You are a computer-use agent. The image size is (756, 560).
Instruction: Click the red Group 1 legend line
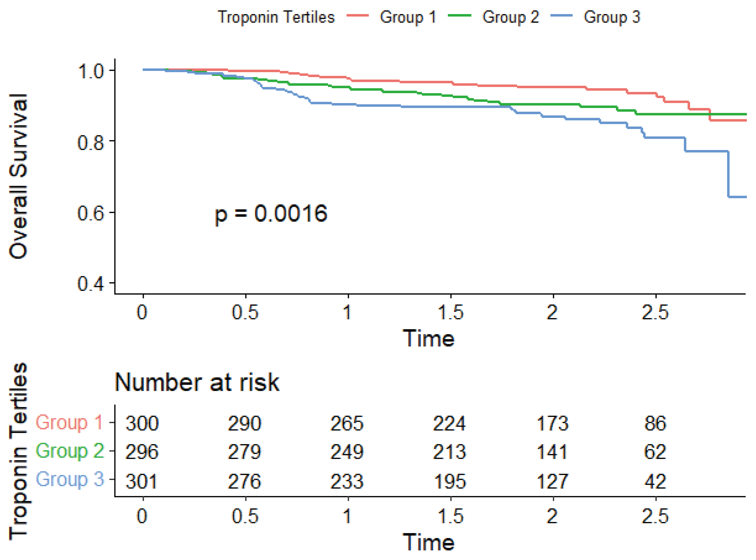[358, 16]
